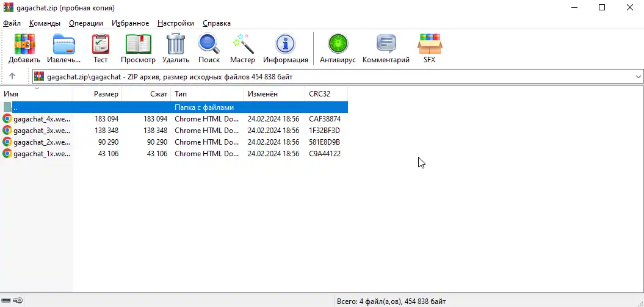This screenshot has height=307, width=644.
Task: Open the Поиск magnifier icon
Action: pyautogui.click(x=209, y=45)
